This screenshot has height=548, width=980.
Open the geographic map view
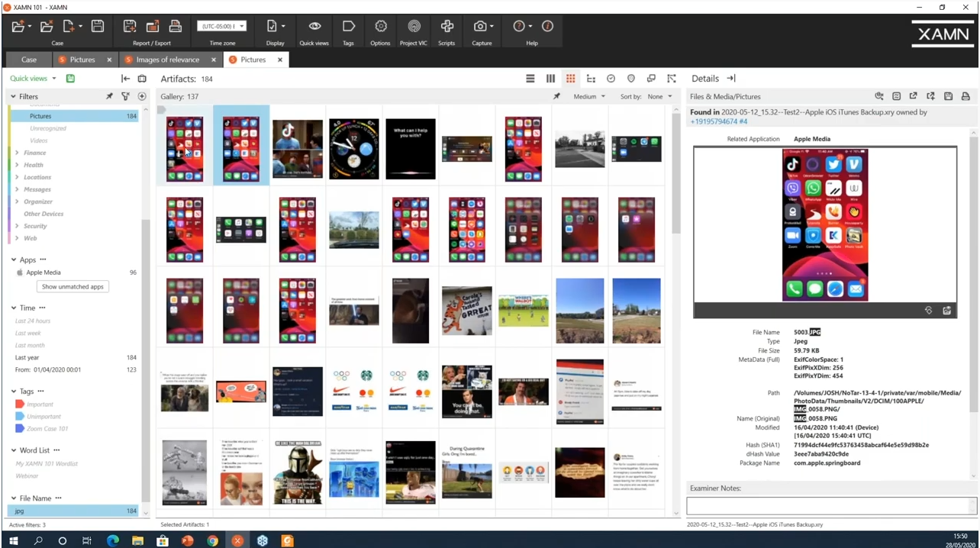(630, 79)
